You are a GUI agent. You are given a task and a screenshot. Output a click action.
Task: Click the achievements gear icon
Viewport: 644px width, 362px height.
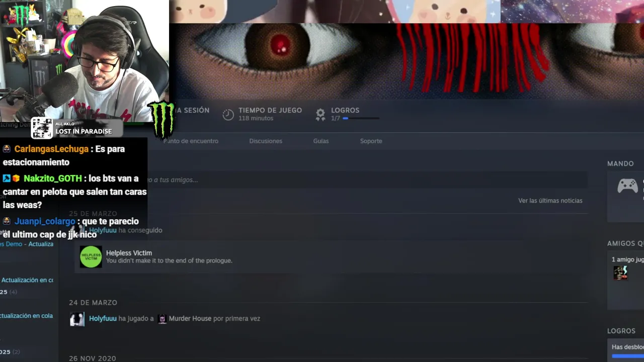[320, 115]
